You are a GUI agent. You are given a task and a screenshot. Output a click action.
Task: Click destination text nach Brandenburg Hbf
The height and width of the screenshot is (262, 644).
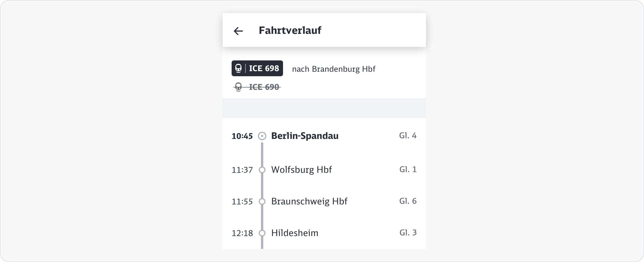pyautogui.click(x=334, y=69)
